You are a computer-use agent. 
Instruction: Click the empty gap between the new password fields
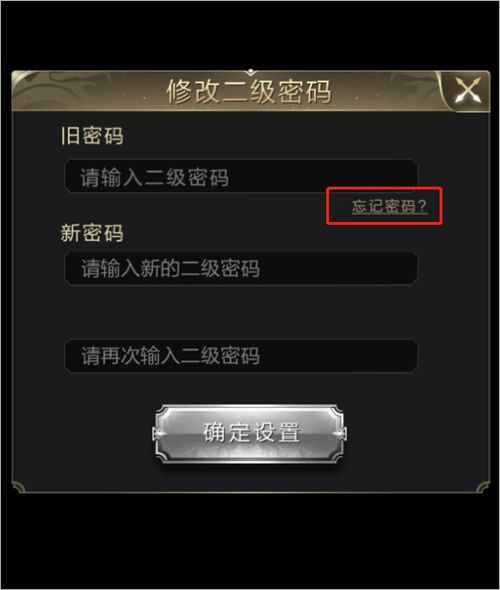coord(241,312)
